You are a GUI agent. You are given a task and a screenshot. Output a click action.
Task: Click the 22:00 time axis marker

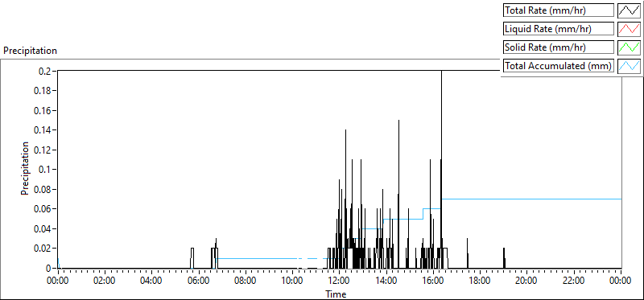pos(574,282)
